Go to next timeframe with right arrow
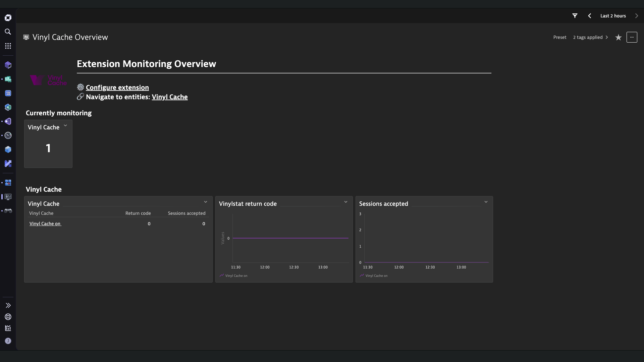This screenshot has width=644, height=362. tap(637, 16)
